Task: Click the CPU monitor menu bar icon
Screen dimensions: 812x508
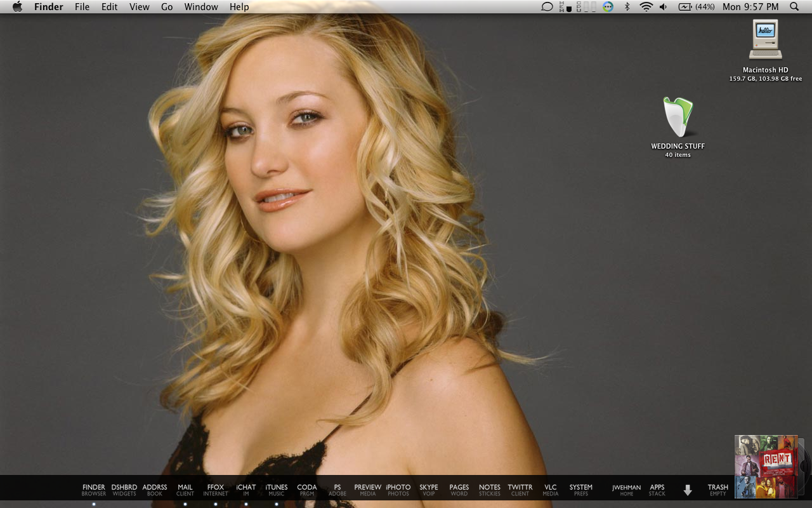Action: 586,7
